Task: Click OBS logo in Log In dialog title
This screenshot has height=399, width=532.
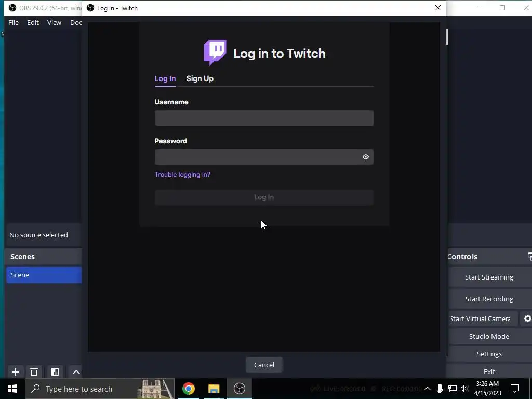Action: (x=90, y=8)
